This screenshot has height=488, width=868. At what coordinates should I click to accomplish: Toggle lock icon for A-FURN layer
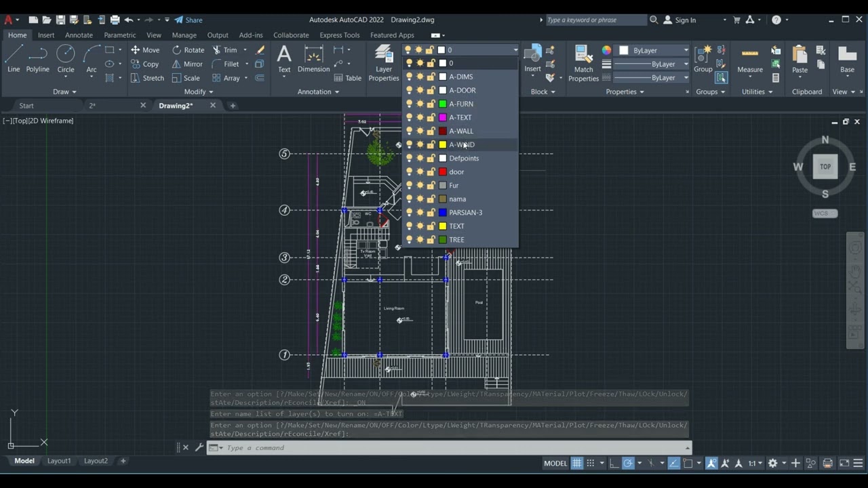tap(431, 104)
